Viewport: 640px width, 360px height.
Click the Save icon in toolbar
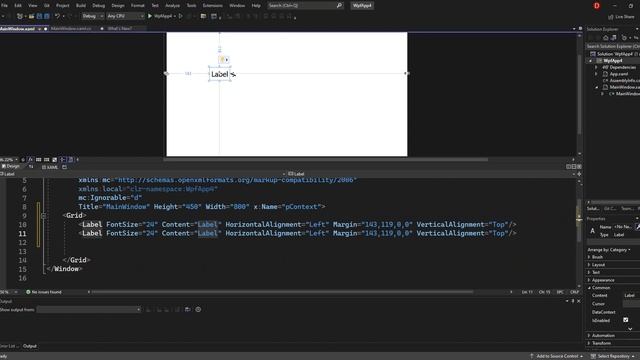tap(40, 16)
